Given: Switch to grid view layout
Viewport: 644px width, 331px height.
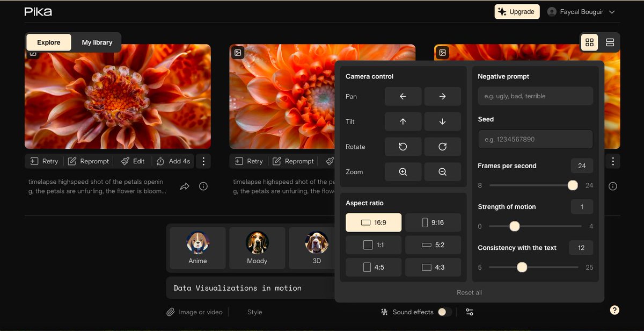Looking at the screenshot, I should point(590,42).
